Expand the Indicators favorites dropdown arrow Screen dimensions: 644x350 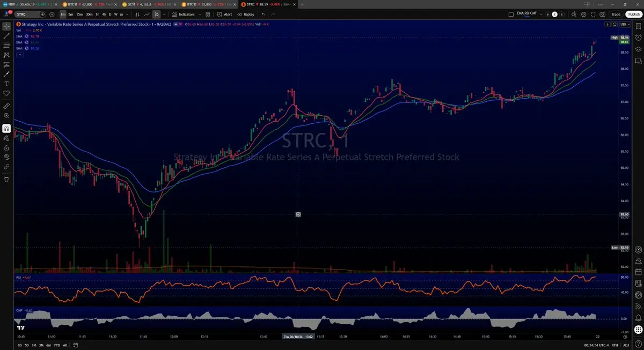[200, 14]
